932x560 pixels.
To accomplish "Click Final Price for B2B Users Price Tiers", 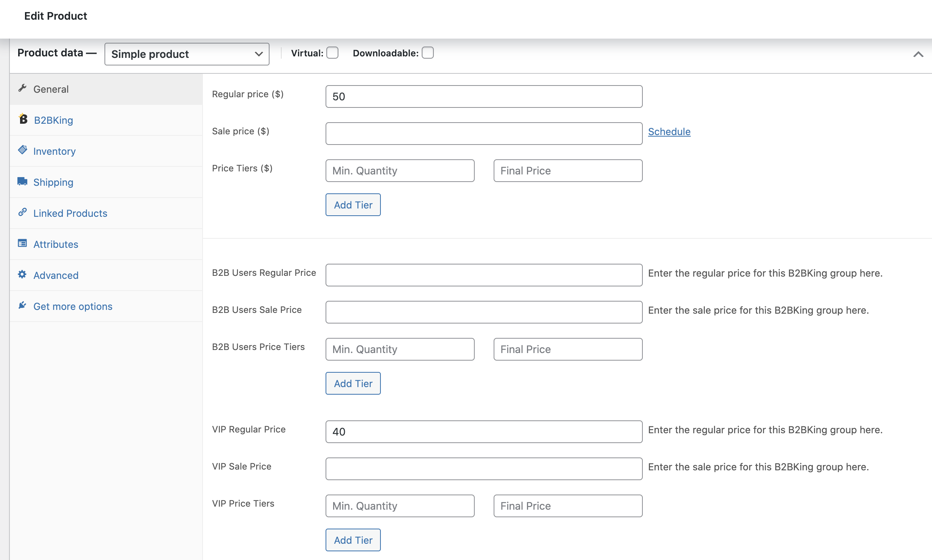I will click(x=568, y=349).
